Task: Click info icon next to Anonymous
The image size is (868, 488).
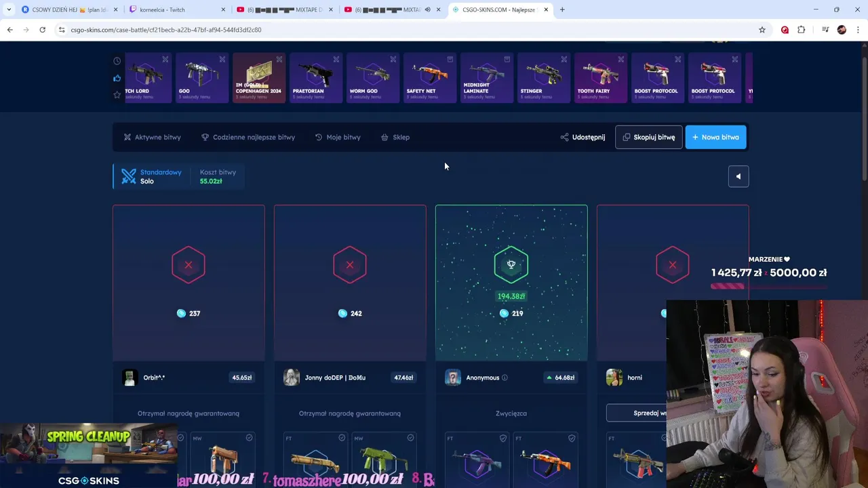Action: point(505,378)
